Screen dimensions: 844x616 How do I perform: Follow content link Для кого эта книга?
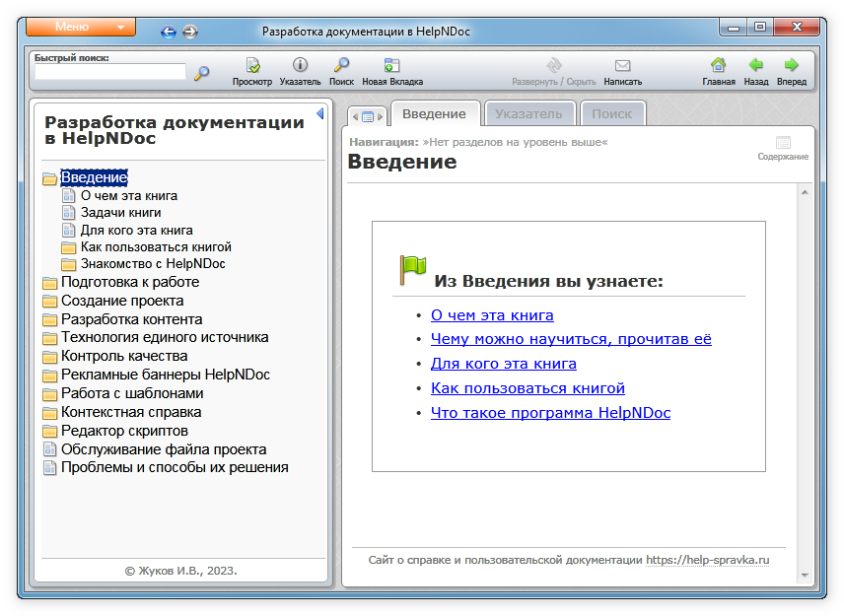[503, 364]
